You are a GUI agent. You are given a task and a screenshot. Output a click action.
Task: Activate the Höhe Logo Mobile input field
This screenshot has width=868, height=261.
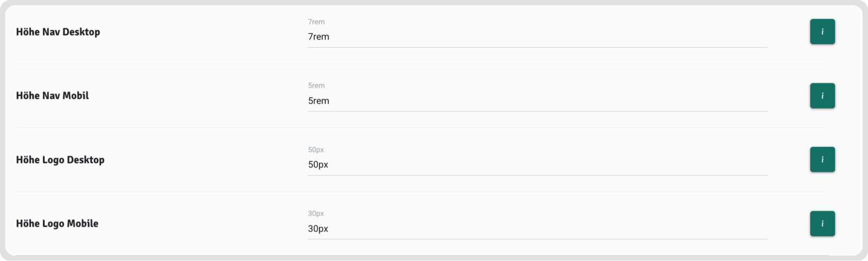pyautogui.click(x=537, y=228)
